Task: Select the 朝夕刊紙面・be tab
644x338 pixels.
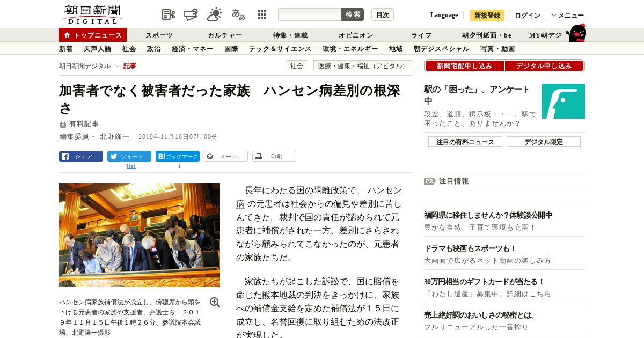Action: pyautogui.click(x=487, y=35)
